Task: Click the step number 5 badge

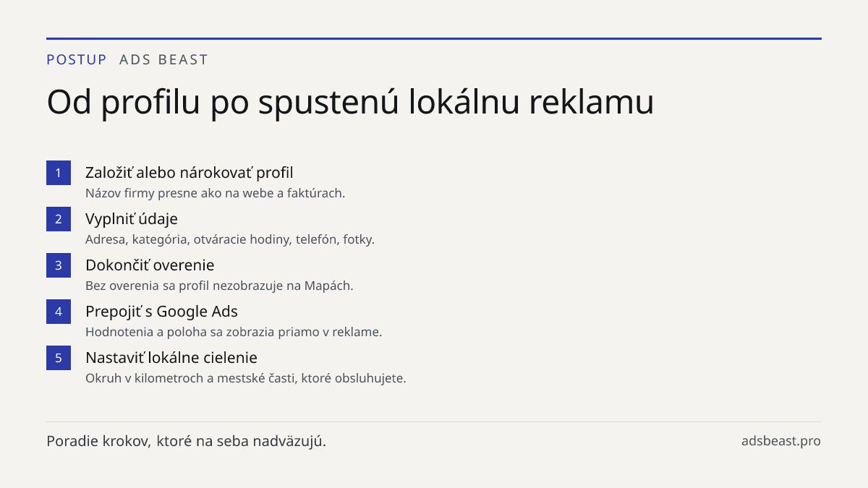Action: [x=59, y=358]
